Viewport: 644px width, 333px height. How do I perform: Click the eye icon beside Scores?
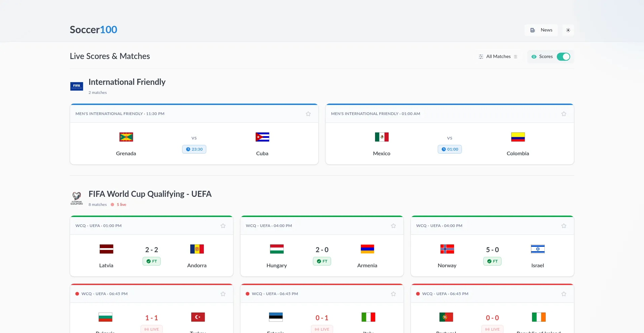click(x=534, y=57)
